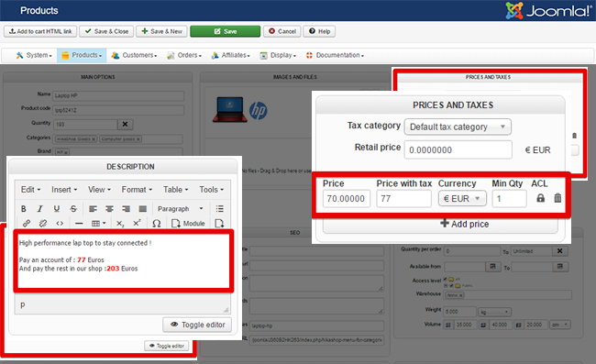Click the page icon right of Module
This screenshot has width=596, height=364.
(219, 223)
